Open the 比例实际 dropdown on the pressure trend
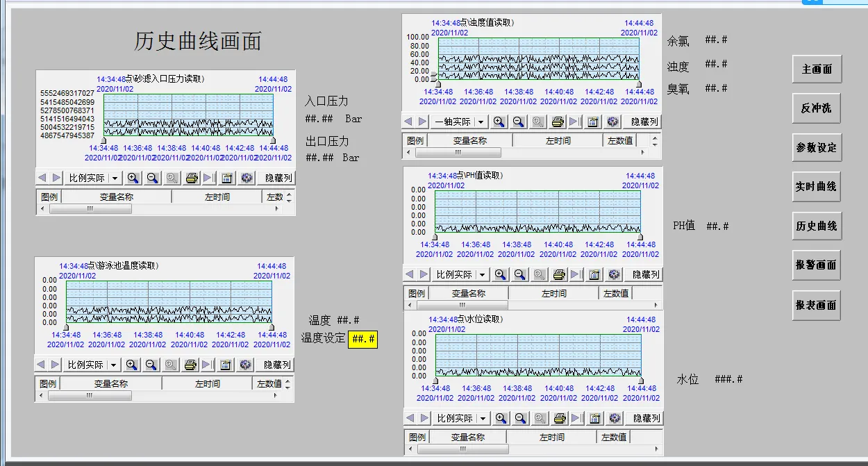 [91, 178]
